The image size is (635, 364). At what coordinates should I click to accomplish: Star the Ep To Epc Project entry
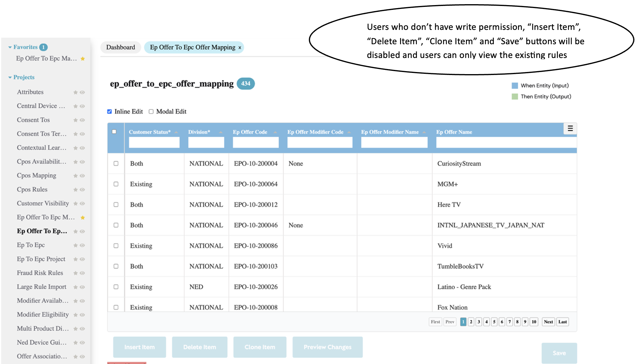click(75, 259)
